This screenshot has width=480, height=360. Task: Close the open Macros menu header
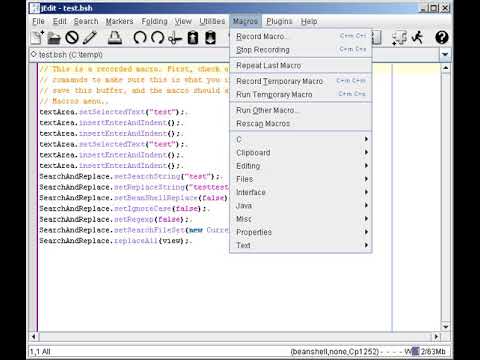coord(245,21)
